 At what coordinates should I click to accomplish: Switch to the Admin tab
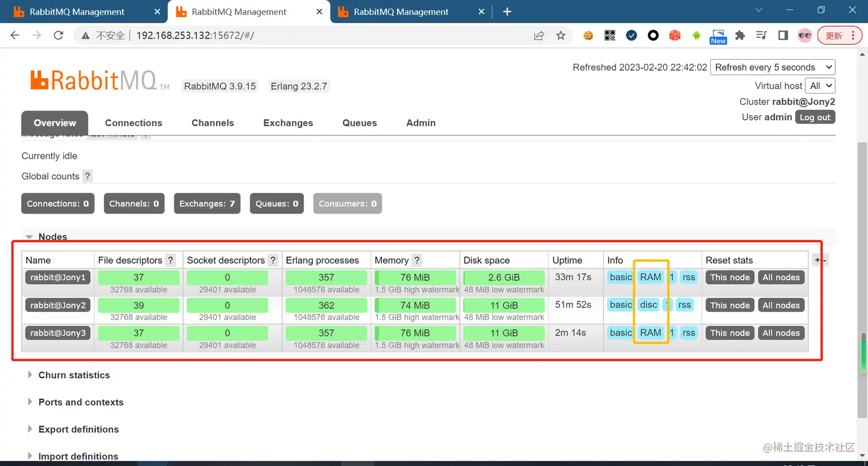coord(421,123)
